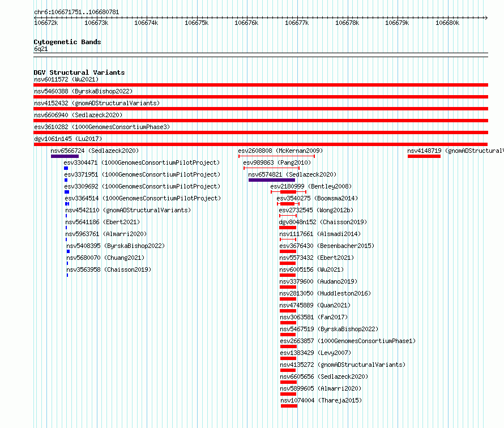Click nsv6574821 (Sedlazeck2020) label
Viewport: 504px width, 428px height.
(x=292, y=174)
